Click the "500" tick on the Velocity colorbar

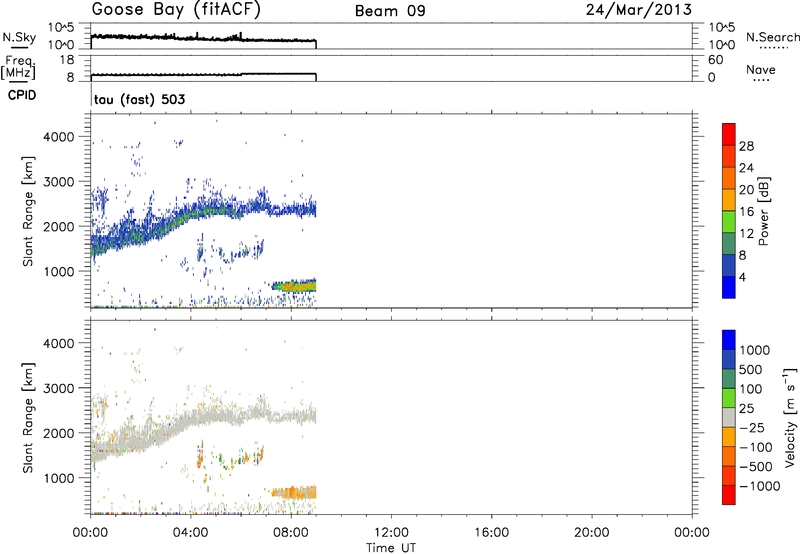coord(750,370)
